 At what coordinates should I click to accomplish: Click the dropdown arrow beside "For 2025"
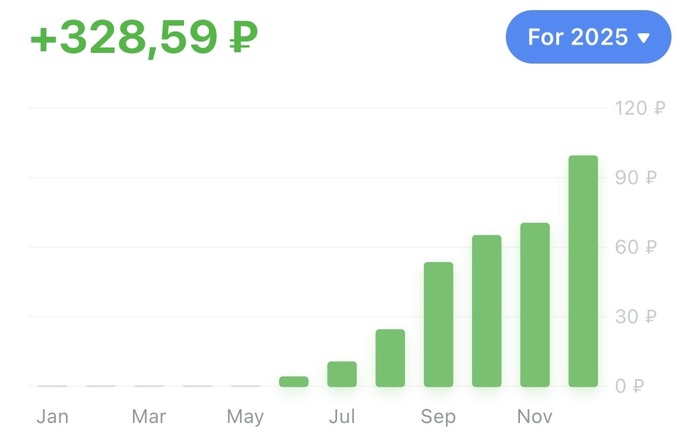(644, 38)
